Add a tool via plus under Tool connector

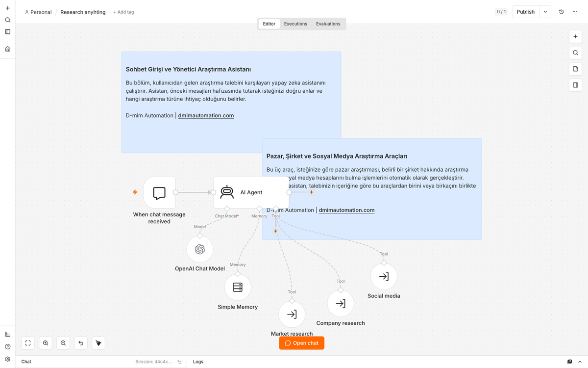275,231
